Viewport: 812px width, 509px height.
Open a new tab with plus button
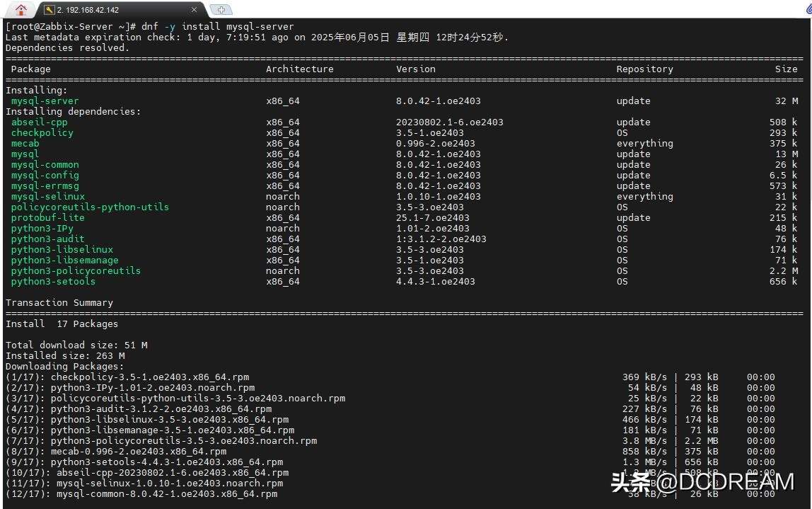pyautogui.click(x=221, y=10)
